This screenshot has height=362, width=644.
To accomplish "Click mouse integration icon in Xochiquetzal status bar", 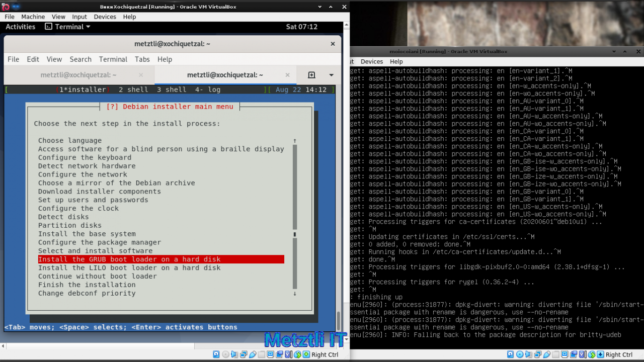I will coord(297,354).
